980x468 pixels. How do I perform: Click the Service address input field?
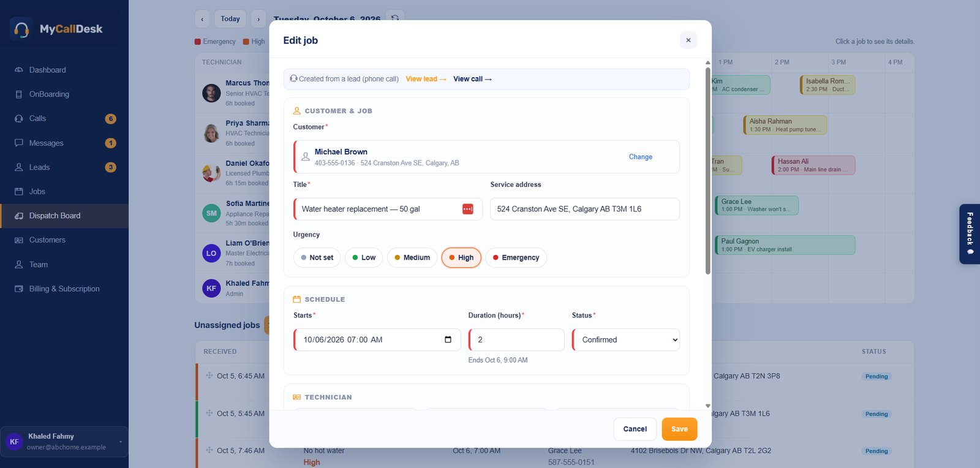click(584, 209)
